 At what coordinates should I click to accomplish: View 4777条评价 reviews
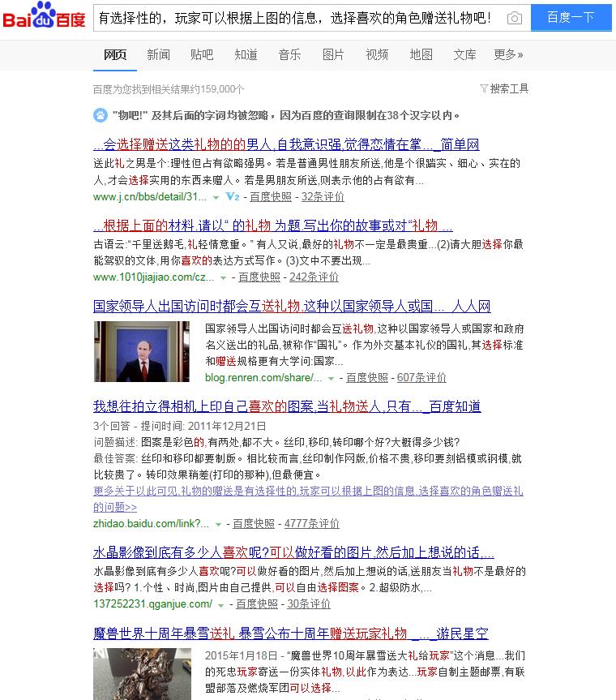pyautogui.click(x=312, y=524)
